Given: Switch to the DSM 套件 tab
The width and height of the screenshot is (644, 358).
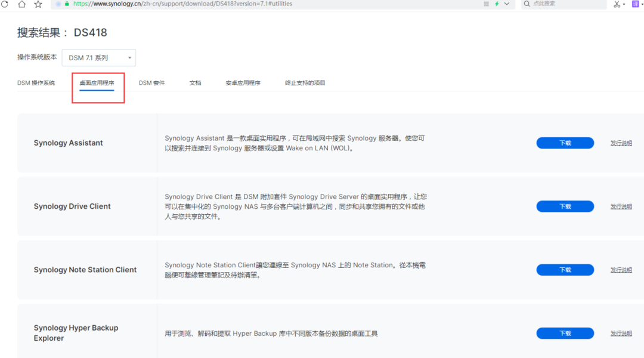Looking at the screenshot, I should [151, 83].
